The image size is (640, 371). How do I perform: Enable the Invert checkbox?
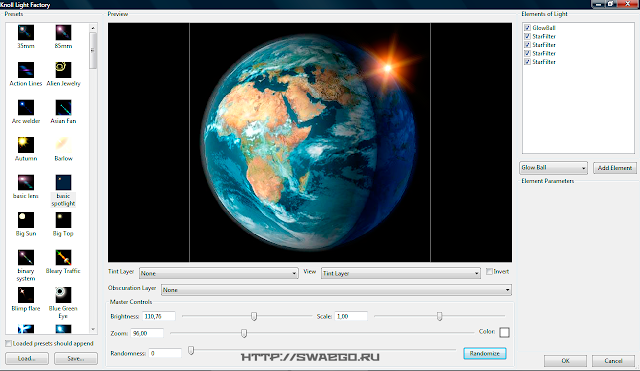489,272
